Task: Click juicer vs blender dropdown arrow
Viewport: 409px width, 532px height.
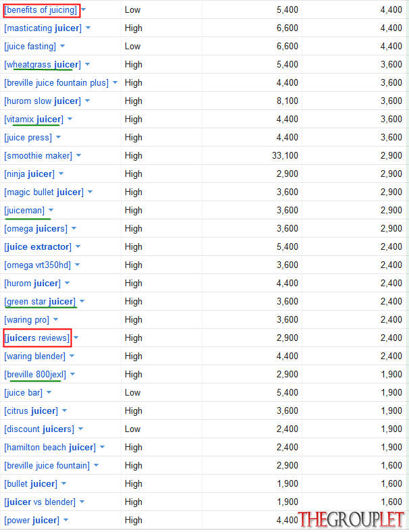Action: coord(82,502)
